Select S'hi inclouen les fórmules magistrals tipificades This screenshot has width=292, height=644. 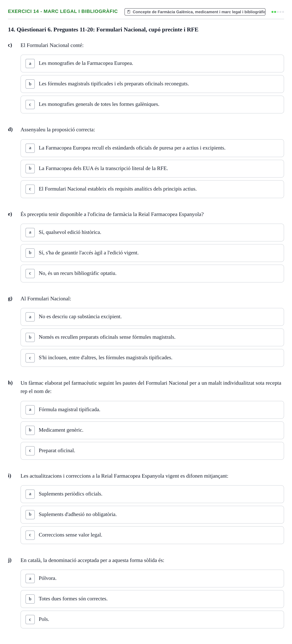[152, 358]
